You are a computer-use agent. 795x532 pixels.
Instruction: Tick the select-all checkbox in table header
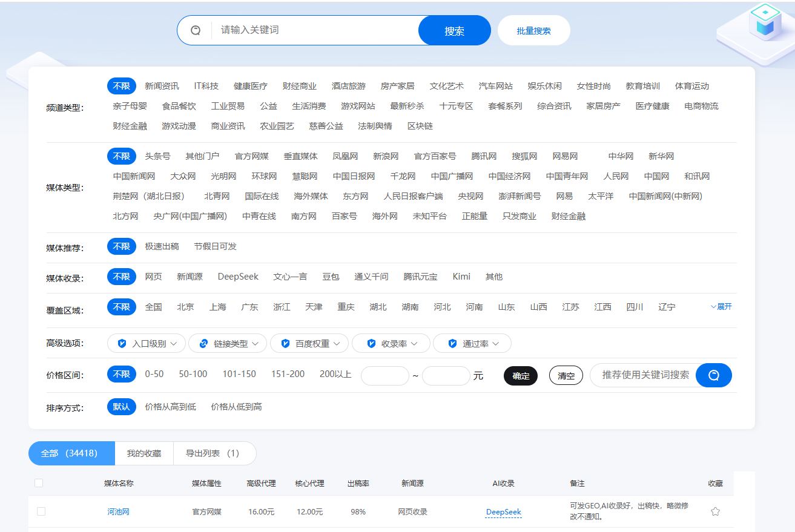[x=39, y=483]
